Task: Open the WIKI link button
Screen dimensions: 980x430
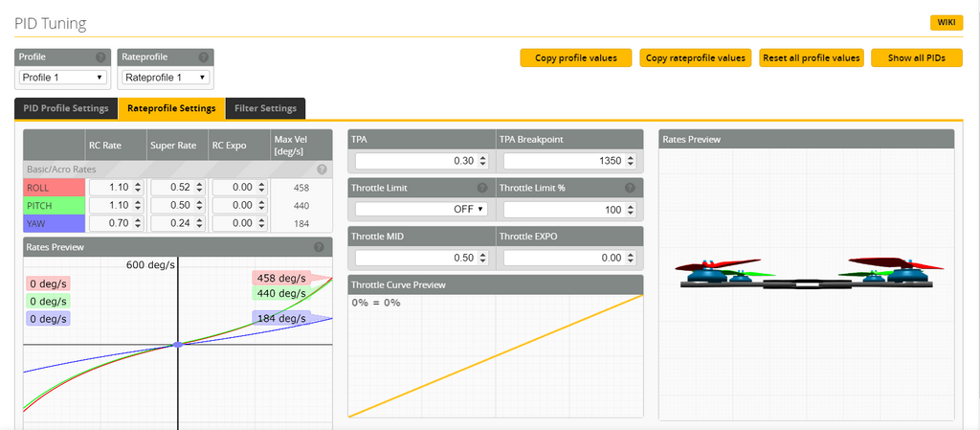Action: [x=946, y=23]
